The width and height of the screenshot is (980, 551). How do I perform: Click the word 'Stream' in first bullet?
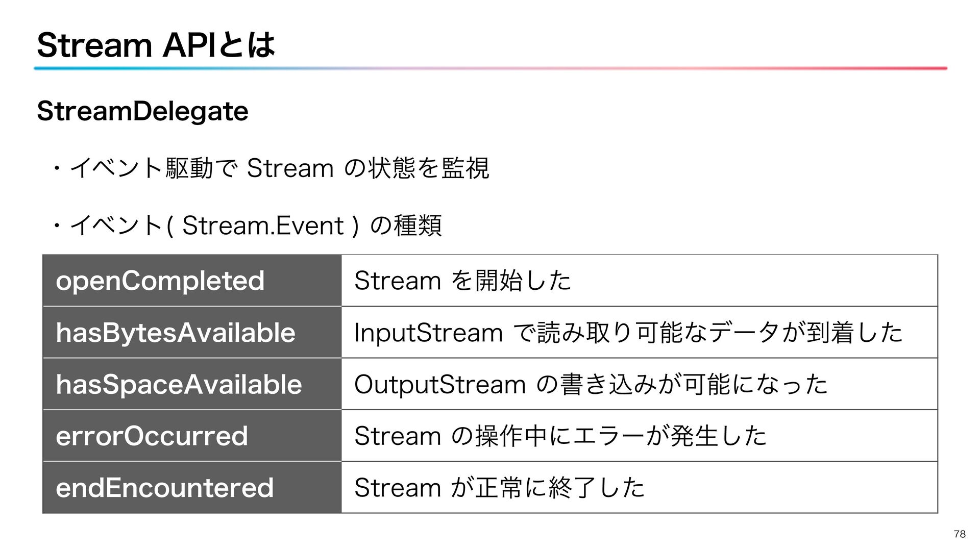[x=290, y=168]
